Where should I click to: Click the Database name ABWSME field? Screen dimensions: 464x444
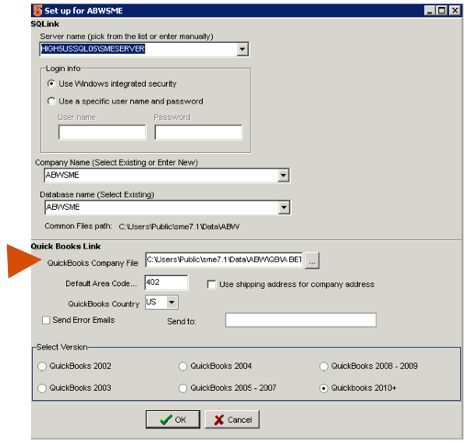(x=162, y=208)
